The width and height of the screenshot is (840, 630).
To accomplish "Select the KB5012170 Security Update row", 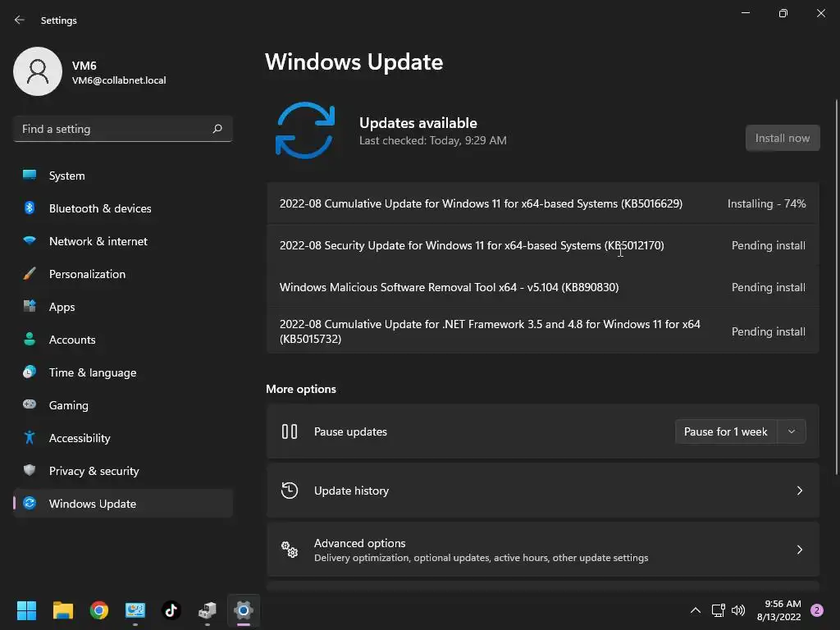I will (x=543, y=245).
